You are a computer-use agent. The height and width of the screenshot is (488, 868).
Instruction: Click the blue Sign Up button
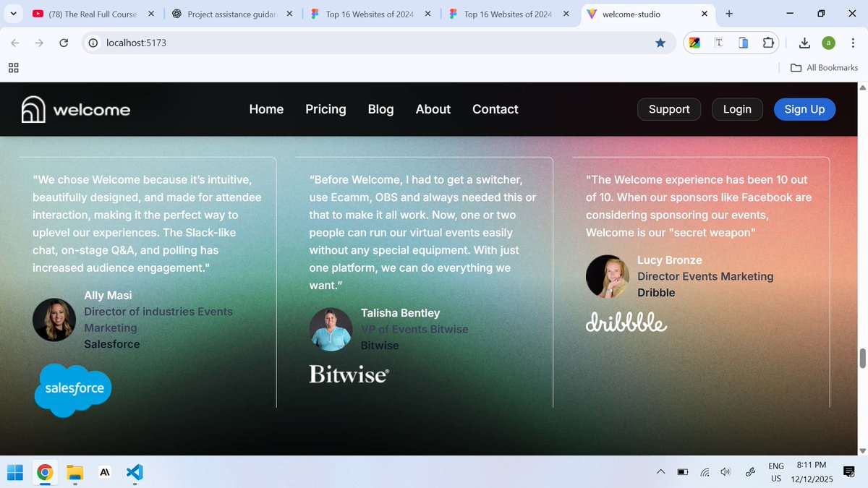[804, 109]
